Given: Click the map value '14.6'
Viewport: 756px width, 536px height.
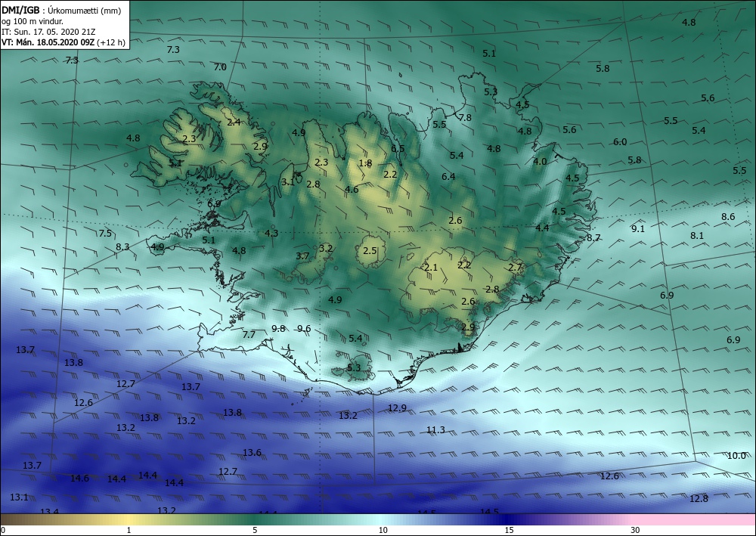Looking at the screenshot, I should [79, 478].
